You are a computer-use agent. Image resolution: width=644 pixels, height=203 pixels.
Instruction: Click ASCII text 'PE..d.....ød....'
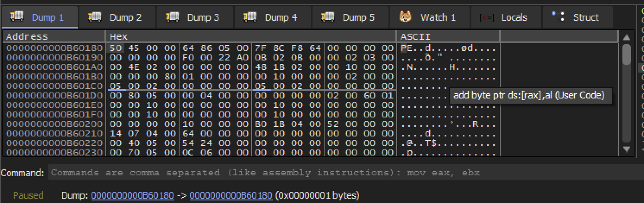pyautogui.click(x=448, y=48)
